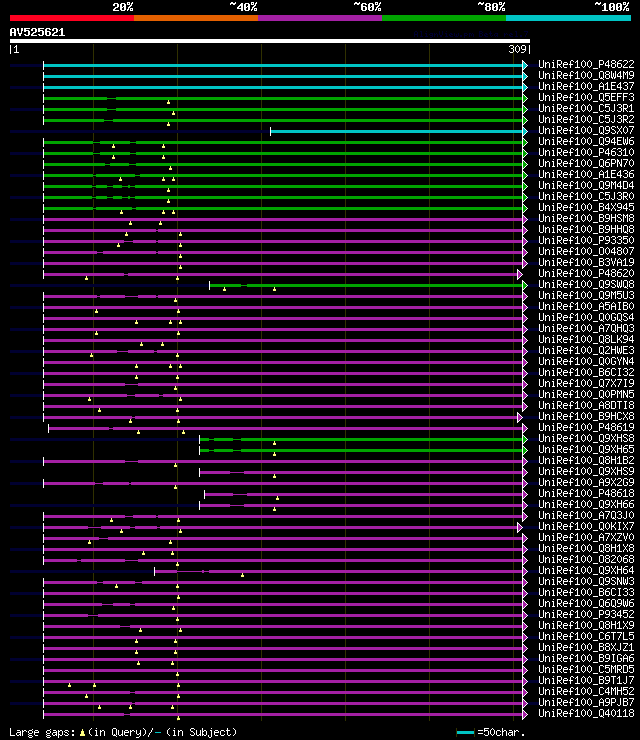Click the UniRef100_B9HSM8 text
The width and height of the screenshot is (640, 740).
[x=586, y=219]
